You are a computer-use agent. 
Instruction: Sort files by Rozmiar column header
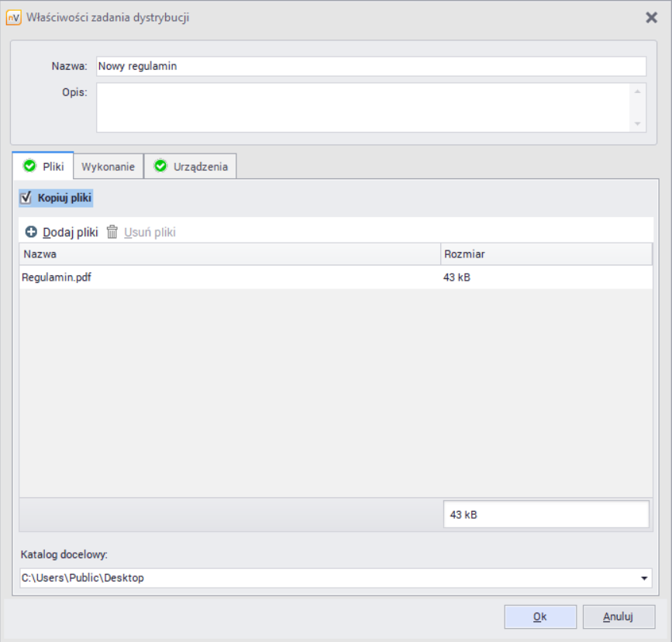pyautogui.click(x=545, y=254)
